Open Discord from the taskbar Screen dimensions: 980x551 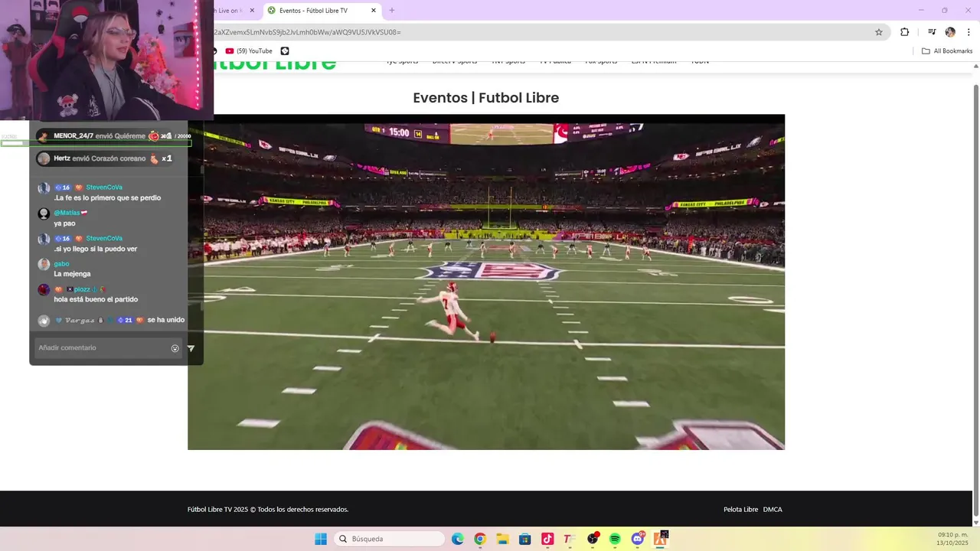[638, 539]
